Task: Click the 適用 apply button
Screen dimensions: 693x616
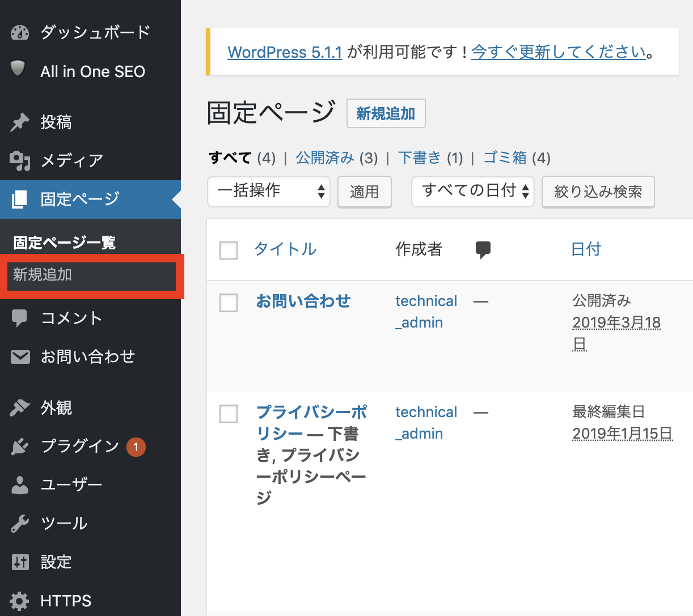Action: tap(364, 192)
